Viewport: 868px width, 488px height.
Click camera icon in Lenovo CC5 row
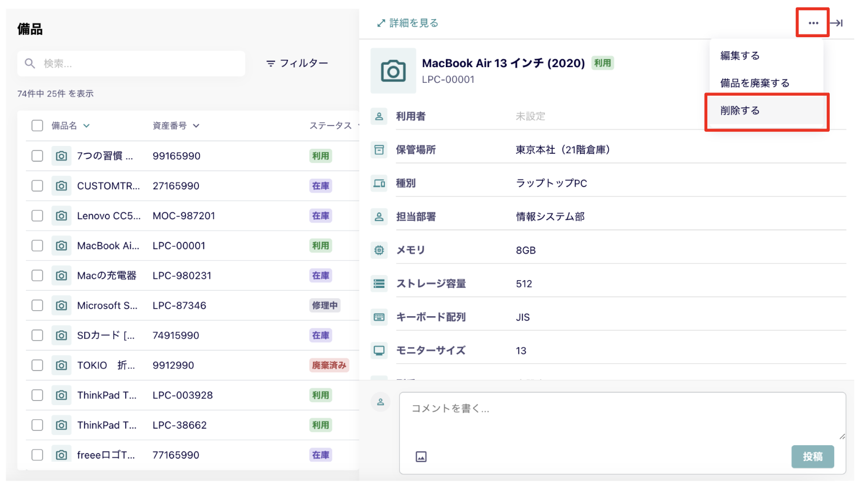61,215
